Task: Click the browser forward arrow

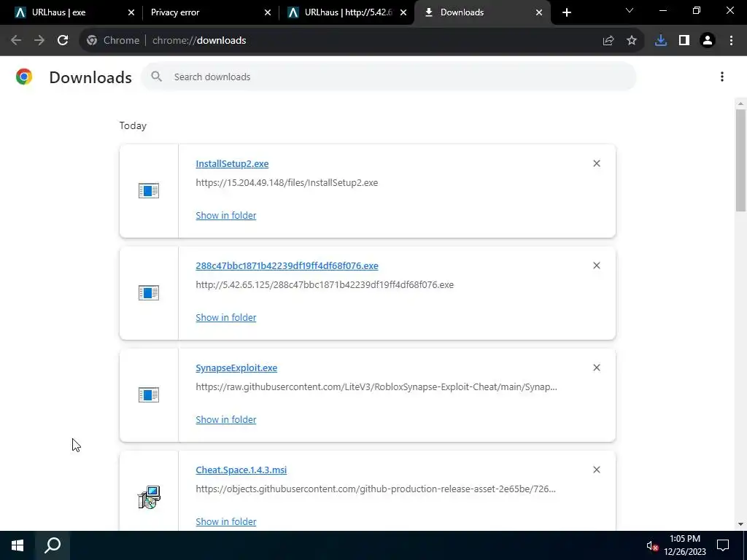Action: click(39, 41)
